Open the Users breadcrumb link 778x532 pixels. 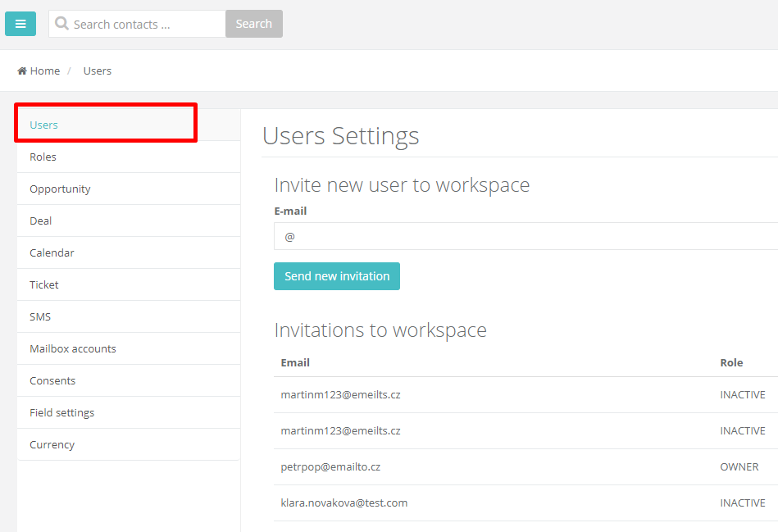coord(98,71)
